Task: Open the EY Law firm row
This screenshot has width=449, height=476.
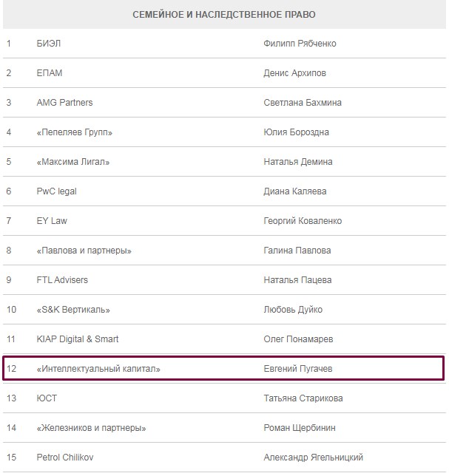Action: 52,221
